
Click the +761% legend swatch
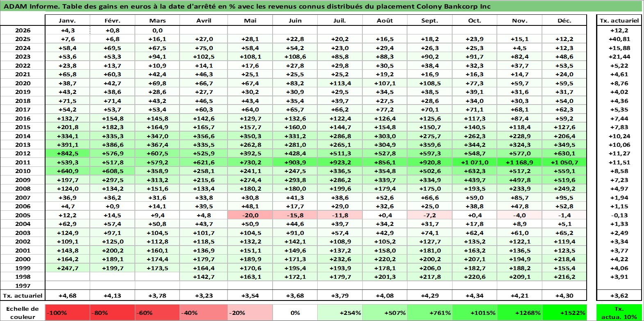(x=430, y=312)
